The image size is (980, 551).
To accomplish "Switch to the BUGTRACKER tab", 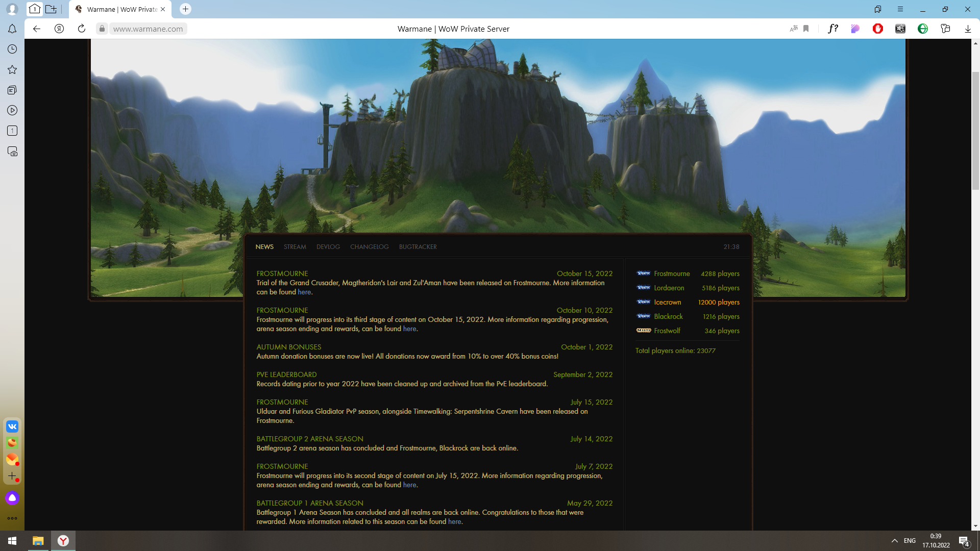I will point(418,247).
